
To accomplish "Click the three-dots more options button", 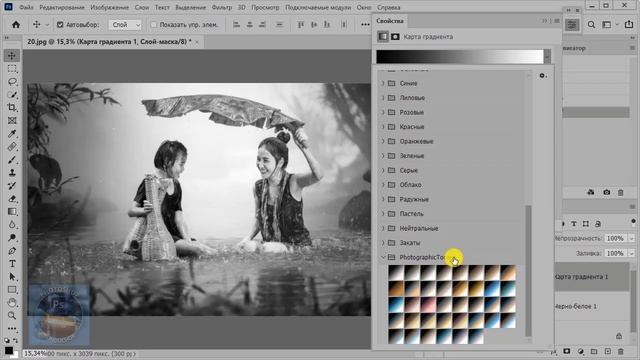I will [x=365, y=25].
